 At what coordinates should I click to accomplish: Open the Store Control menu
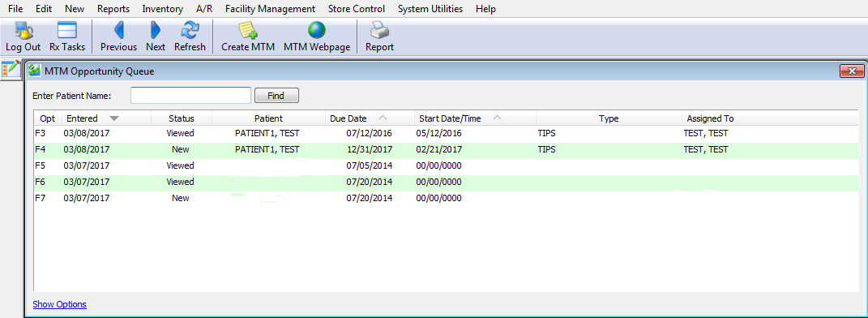point(357,9)
